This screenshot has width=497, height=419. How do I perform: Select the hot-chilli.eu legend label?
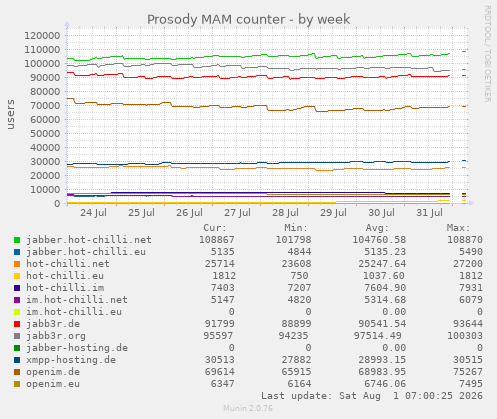(65, 276)
